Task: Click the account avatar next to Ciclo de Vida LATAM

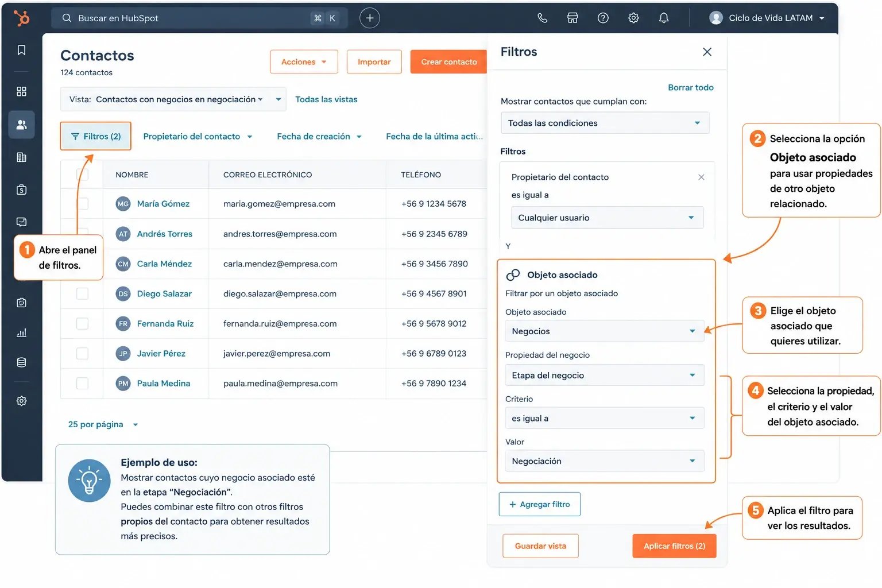Action: [716, 18]
